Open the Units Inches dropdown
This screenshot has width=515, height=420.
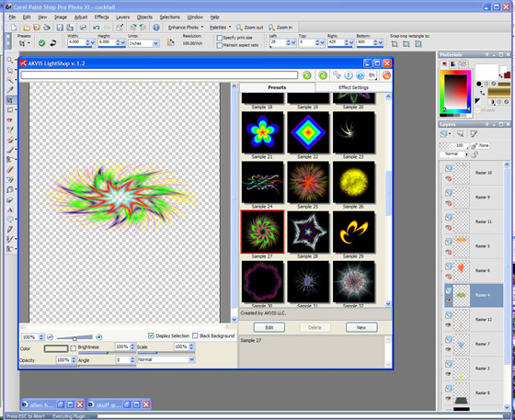[x=143, y=43]
